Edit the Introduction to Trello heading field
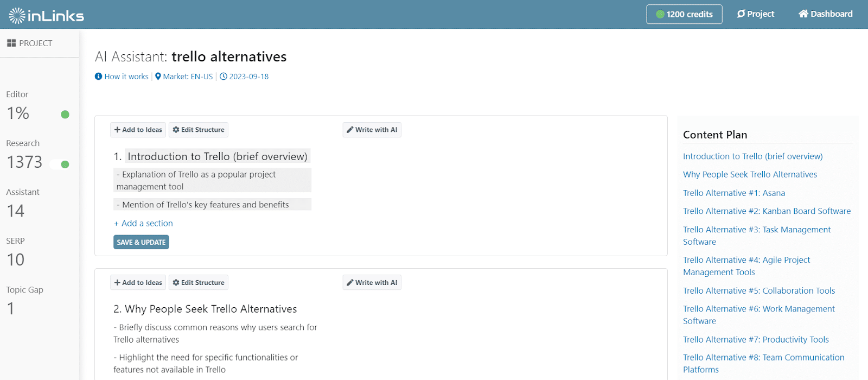868x380 pixels. [218, 156]
